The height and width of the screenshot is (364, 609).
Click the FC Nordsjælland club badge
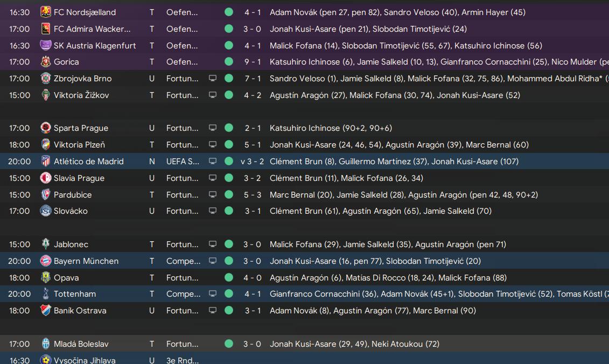tap(45, 12)
